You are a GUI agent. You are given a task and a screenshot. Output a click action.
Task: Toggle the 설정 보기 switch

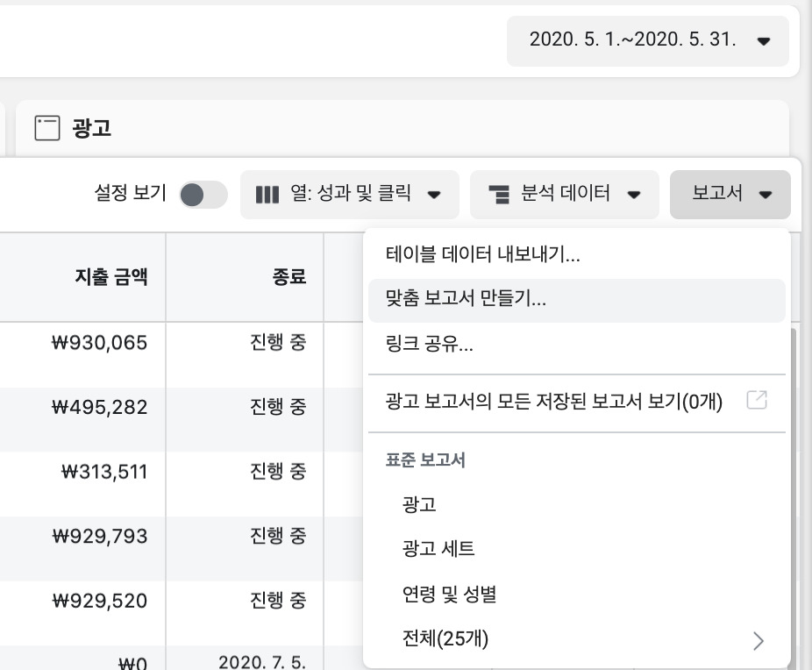click(x=203, y=196)
